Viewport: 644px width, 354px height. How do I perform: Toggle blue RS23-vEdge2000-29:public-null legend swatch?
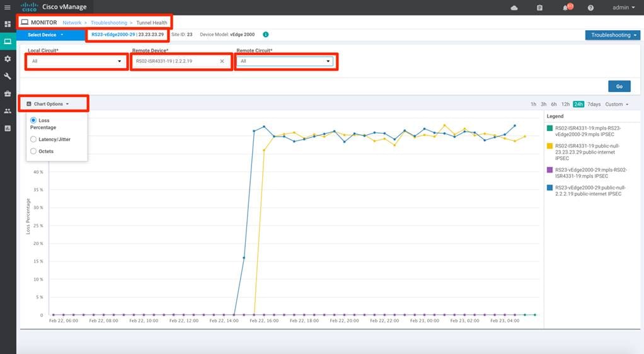[x=549, y=188]
